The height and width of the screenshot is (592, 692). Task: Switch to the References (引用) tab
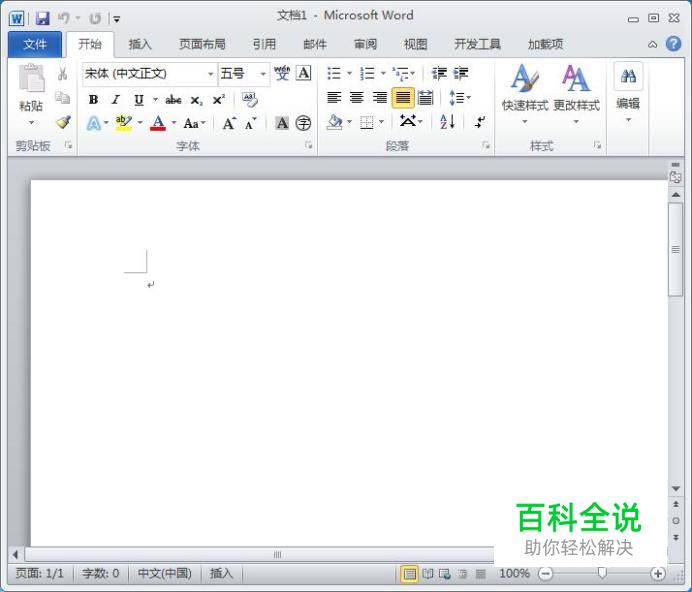point(264,44)
